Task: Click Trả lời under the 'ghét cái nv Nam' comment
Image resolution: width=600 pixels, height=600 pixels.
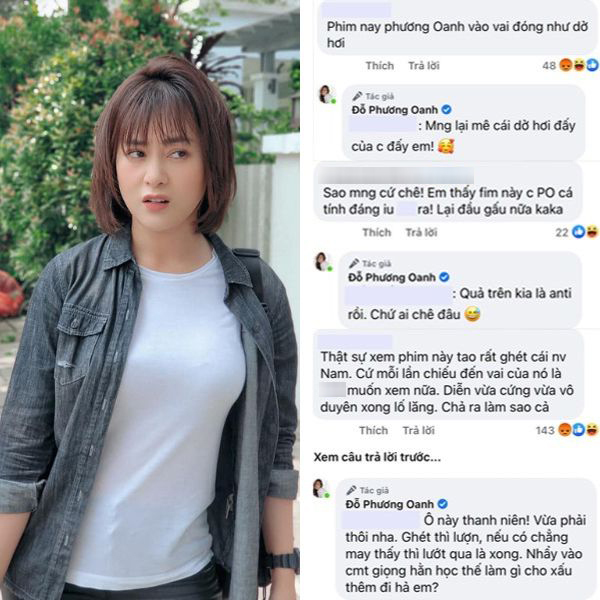Action: [418, 430]
